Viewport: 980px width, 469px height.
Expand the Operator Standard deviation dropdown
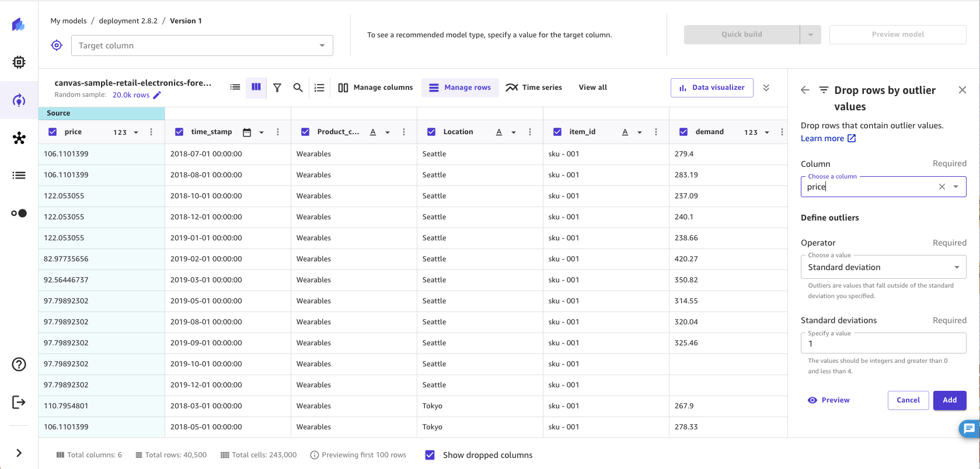pyautogui.click(x=883, y=267)
